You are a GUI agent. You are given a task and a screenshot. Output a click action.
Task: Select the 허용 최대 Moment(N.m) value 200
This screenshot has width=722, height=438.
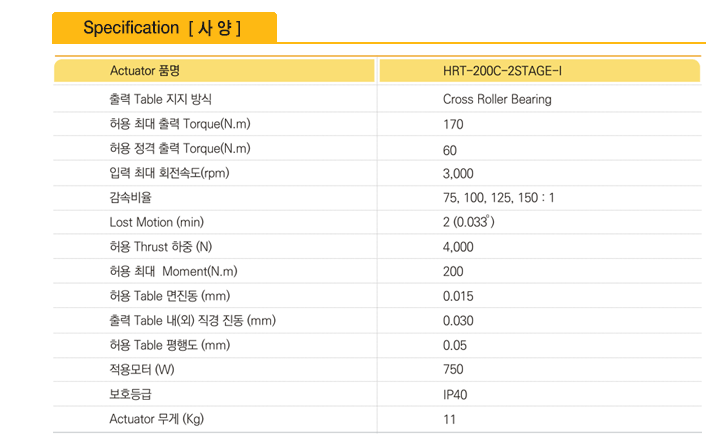[x=453, y=271]
